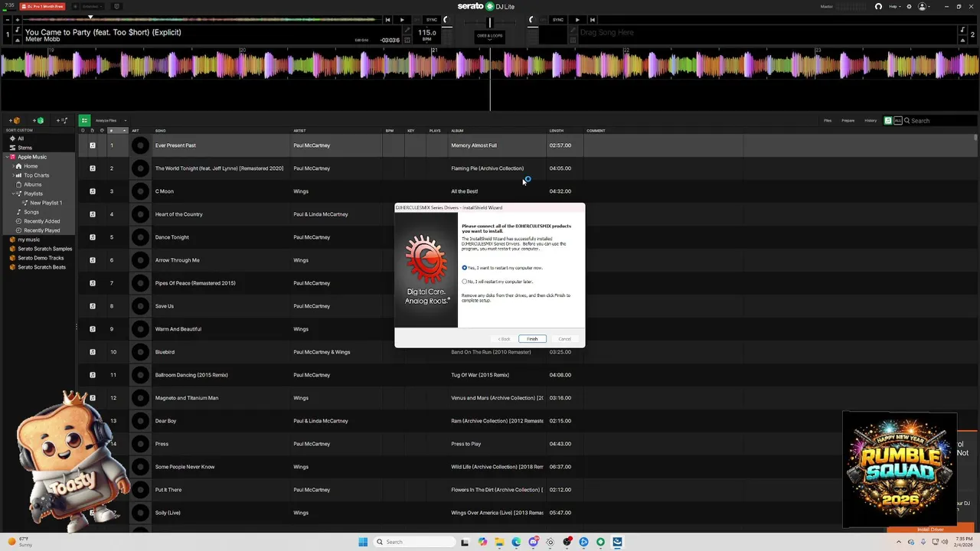Screen dimensions: 980x551
Task: Open the my music crate
Action: (28, 240)
